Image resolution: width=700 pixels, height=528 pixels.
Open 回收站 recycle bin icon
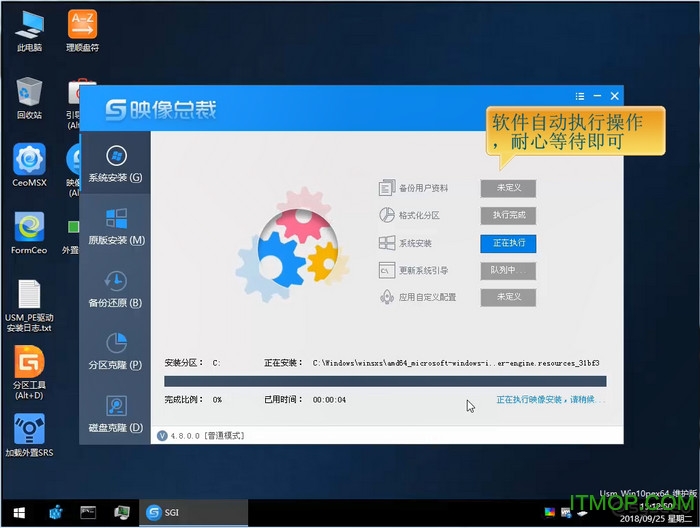29,98
